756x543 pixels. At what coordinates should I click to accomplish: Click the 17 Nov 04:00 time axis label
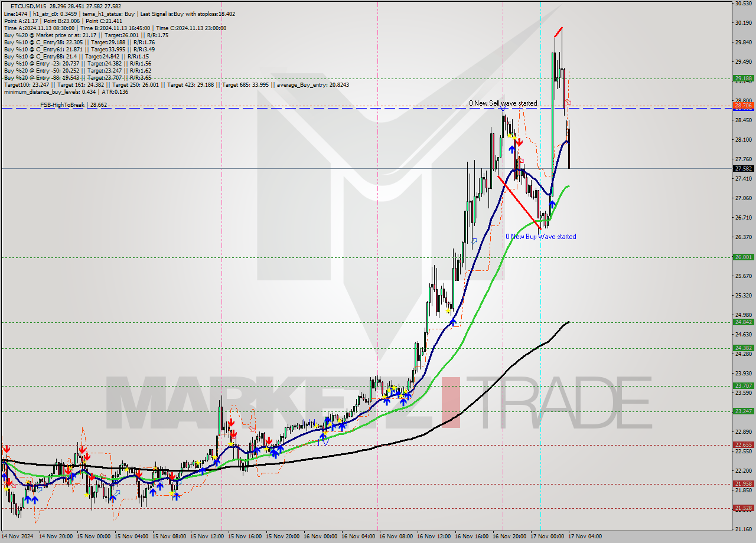(x=586, y=537)
